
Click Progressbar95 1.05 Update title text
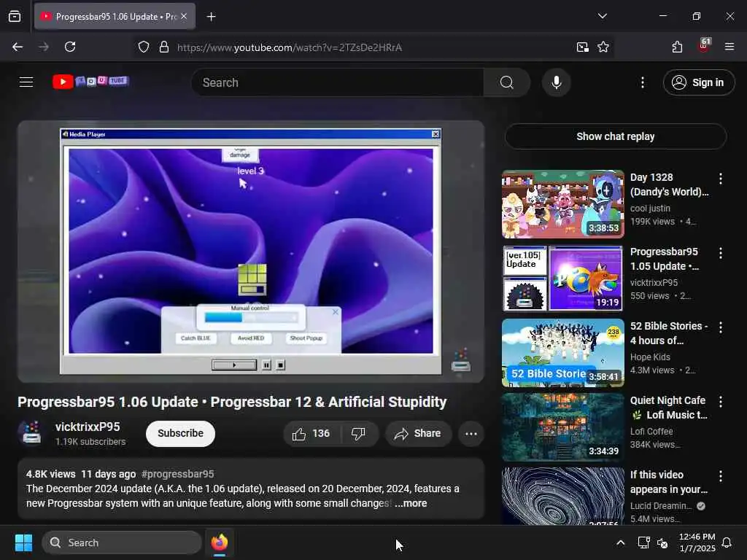click(x=665, y=259)
